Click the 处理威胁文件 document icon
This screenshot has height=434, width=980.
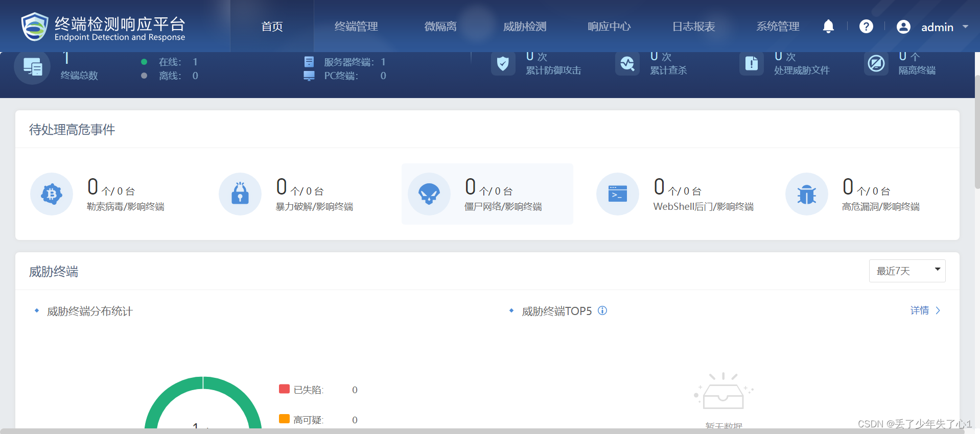pyautogui.click(x=752, y=64)
